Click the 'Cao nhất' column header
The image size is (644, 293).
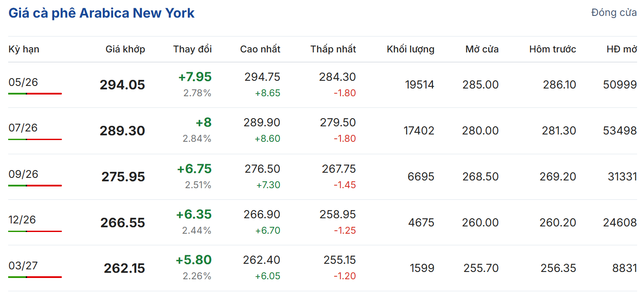[260, 49]
